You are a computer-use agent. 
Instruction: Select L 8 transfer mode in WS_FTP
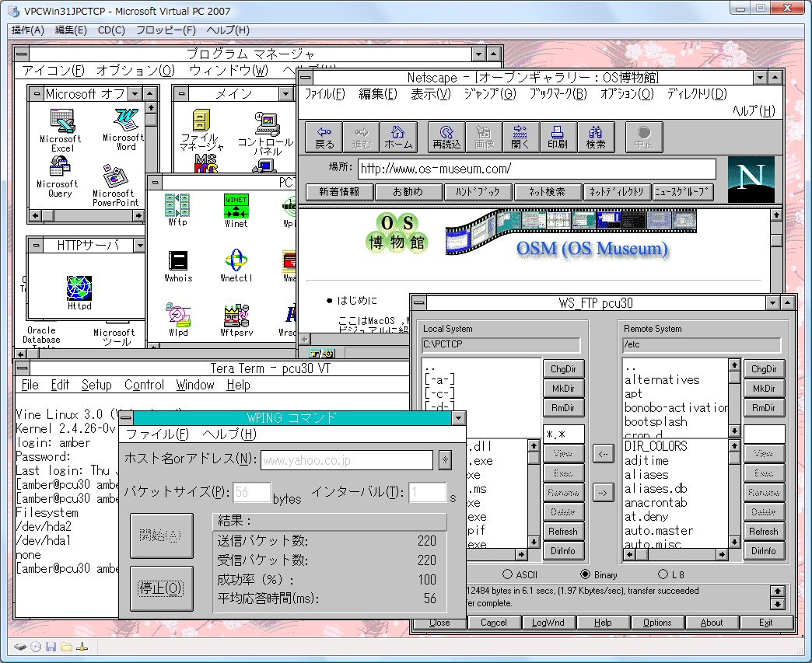pos(671,574)
